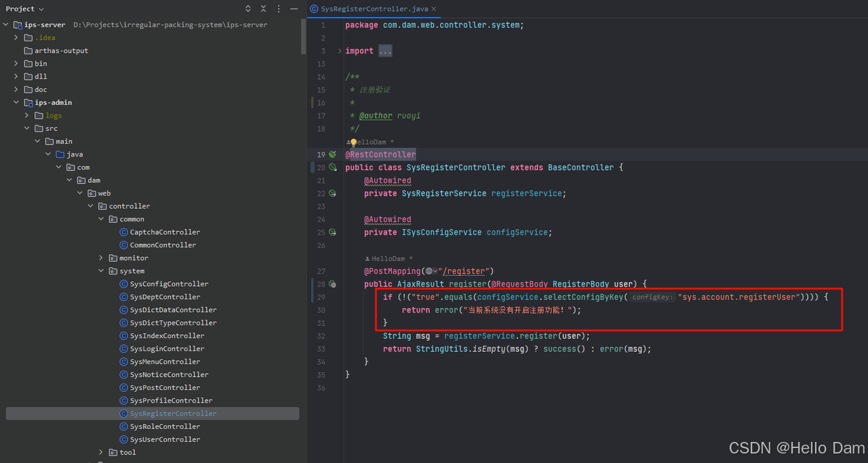Select the highlighted SysRegisterController tree row
Screen dimensions: 868x463
(153, 414)
